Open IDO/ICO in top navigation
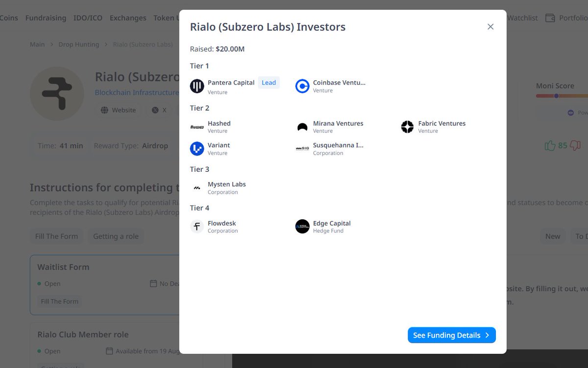The height and width of the screenshot is (368, 588). [88, 18]
